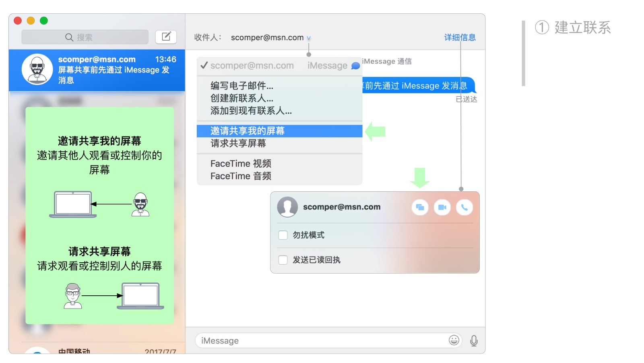Viewport: 644px width, 363px height.
Task: Expand the recipient dropdown chevron
Action: [x=309, y=38]
